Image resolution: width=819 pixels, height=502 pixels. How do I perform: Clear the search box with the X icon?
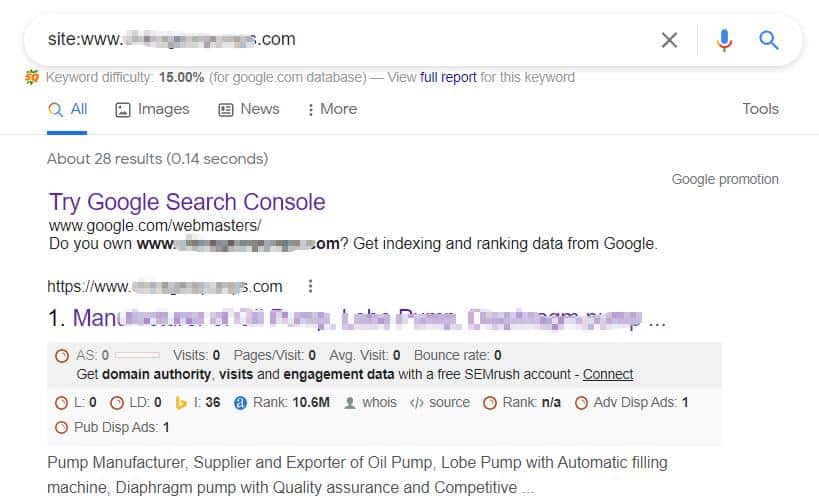point(669,40)
